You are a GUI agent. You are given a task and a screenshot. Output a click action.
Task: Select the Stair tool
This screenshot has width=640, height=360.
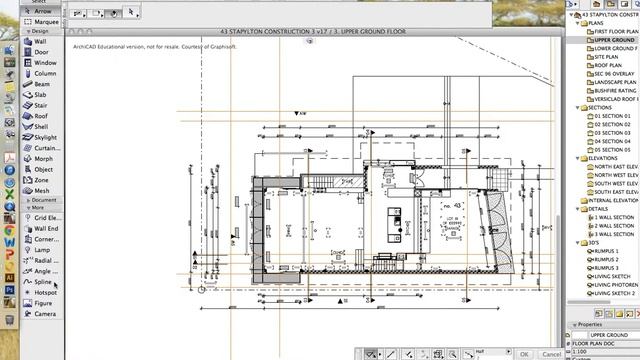coord(42,105)
